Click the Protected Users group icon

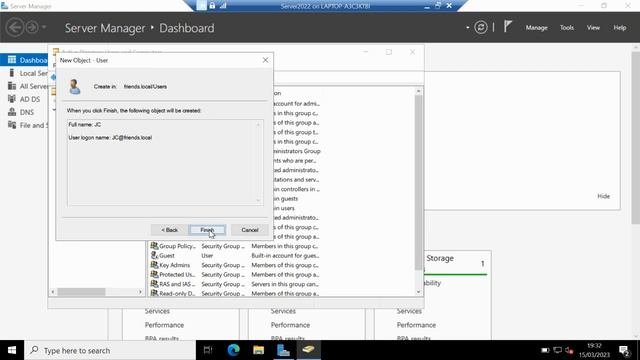154,274
